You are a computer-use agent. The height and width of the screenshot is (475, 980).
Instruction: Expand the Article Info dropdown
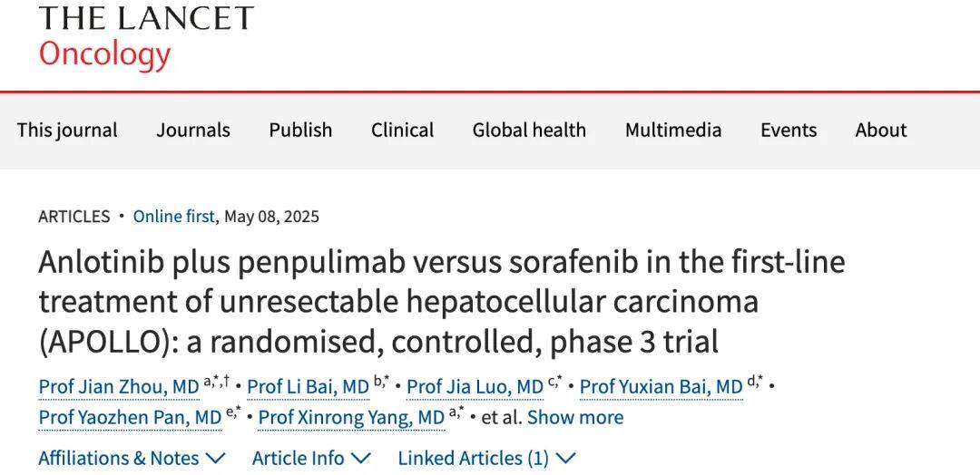[x=311, y=458]
